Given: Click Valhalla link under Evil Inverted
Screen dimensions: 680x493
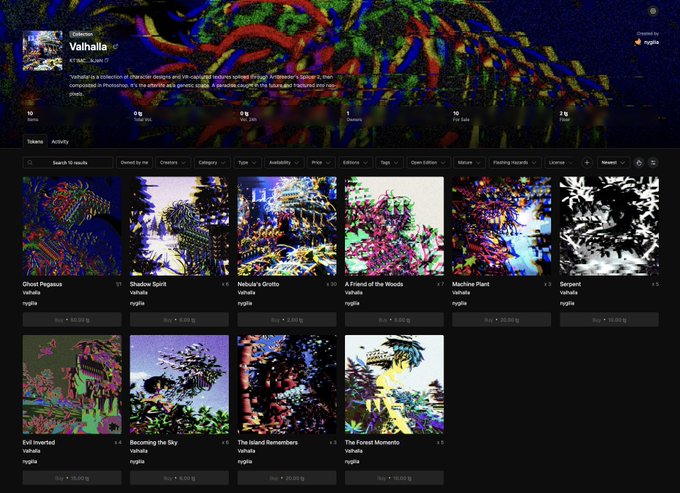Looking at the screenshot, I should pos(31,451).
